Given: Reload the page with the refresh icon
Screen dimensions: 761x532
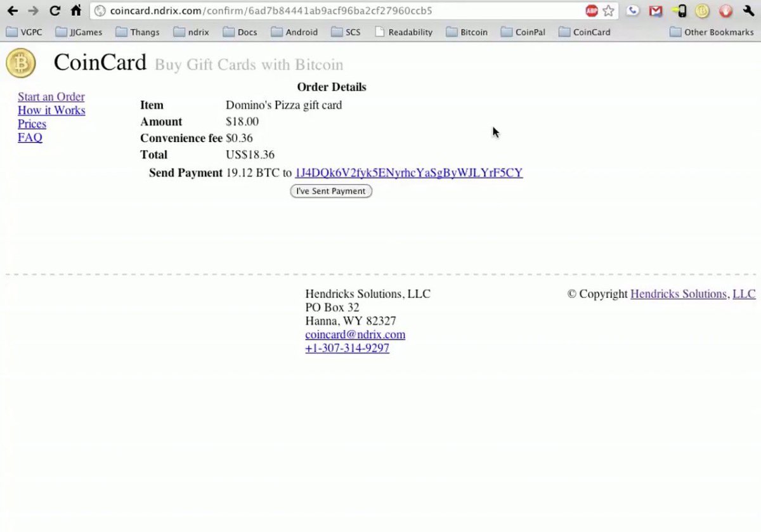Looking at the screenshot, I should click(55, 10).
